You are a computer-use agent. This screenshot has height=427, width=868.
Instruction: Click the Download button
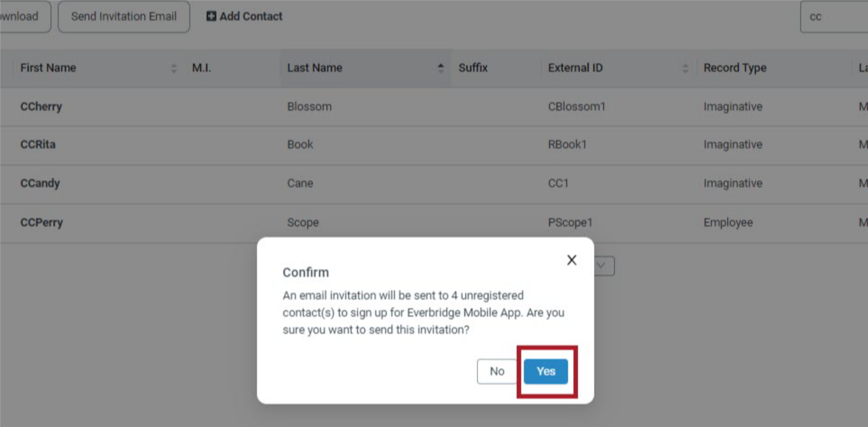click(x=18, y=16)
